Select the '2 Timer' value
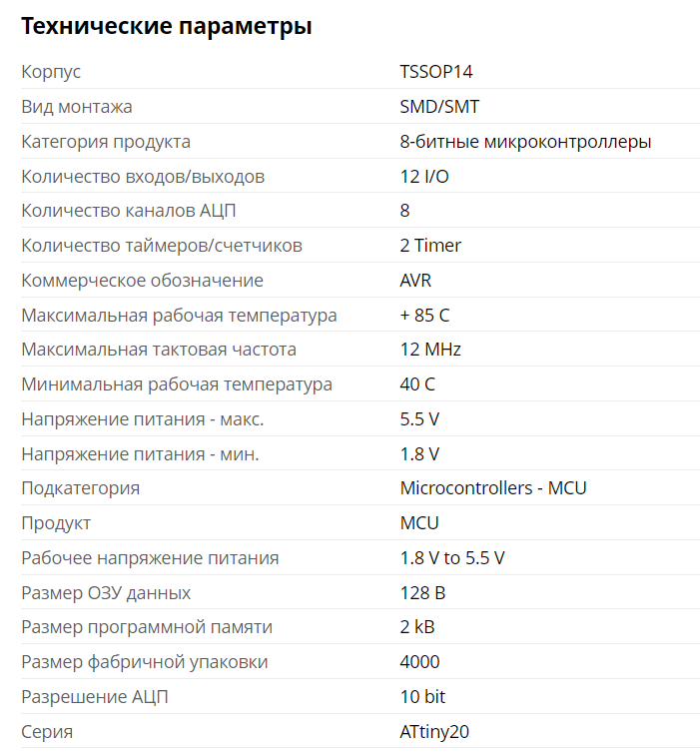 click(x=430, y=246)
